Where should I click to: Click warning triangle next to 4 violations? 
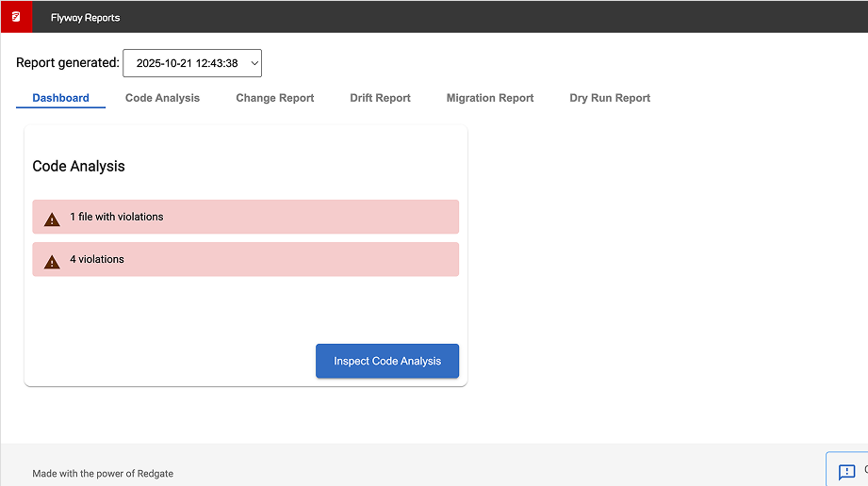pyautogui.click(x=52, y=261)
